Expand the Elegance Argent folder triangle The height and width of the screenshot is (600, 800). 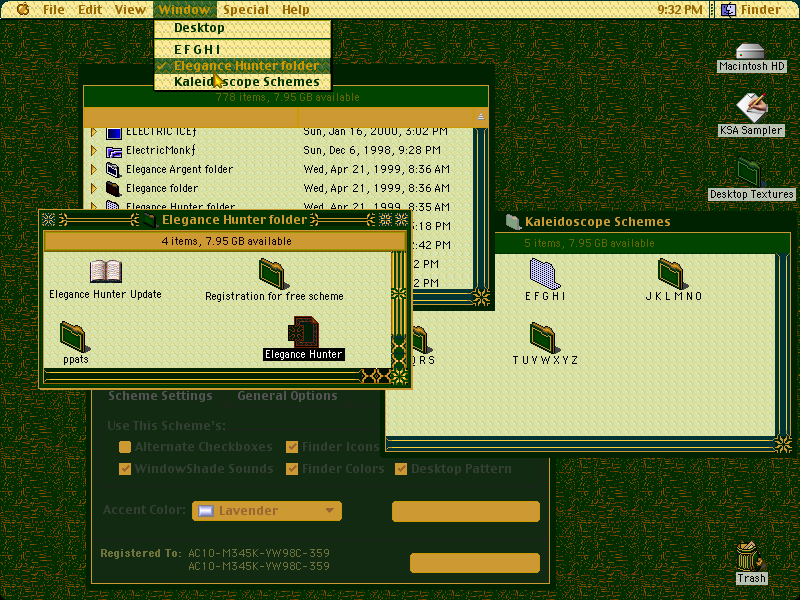pyautogui.click(x=94, y=169)
